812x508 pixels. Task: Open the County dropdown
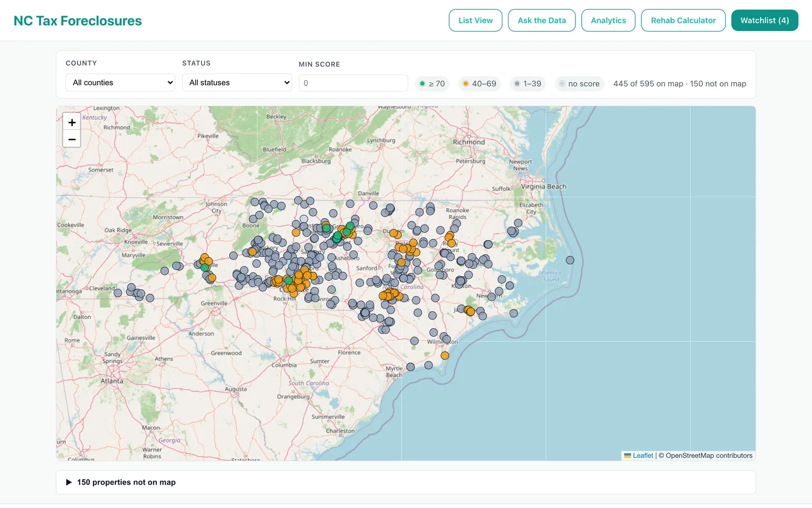[x=120, y=82]
